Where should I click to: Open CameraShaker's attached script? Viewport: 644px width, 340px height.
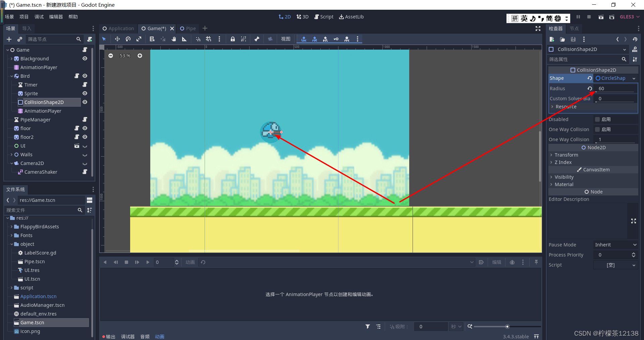click(85, 172)
